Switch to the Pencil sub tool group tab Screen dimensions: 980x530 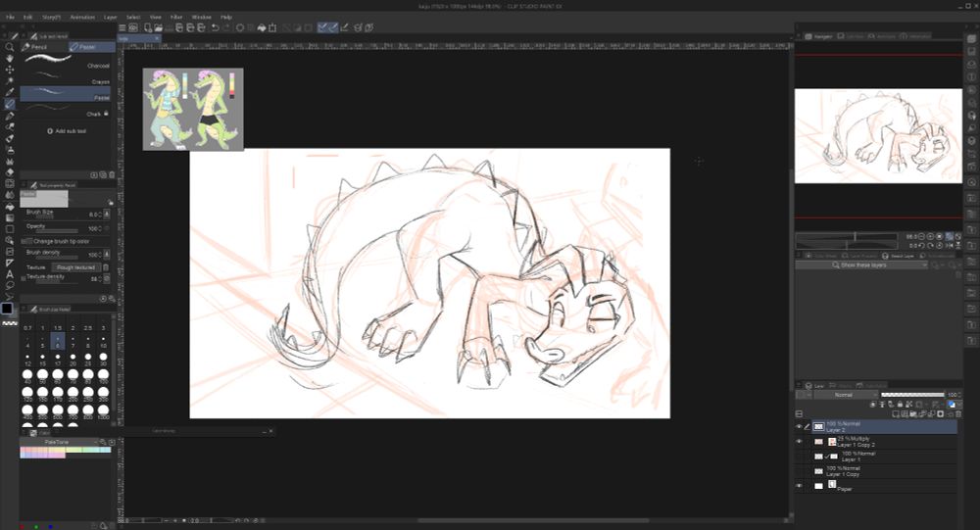click(43, 47)
